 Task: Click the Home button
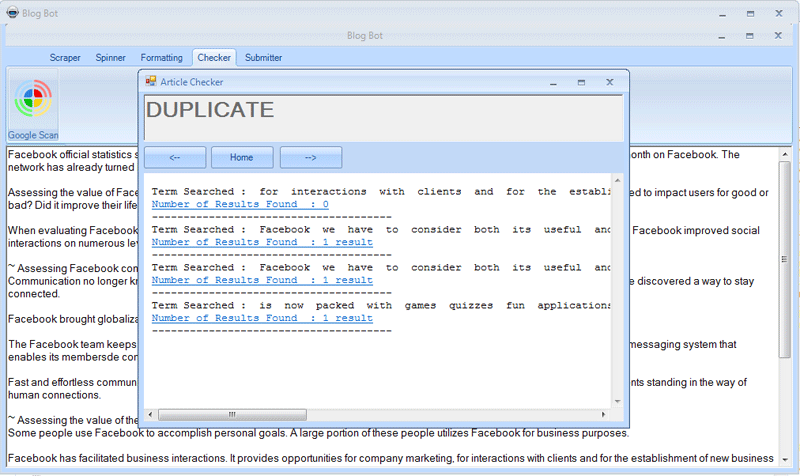[241, 157]
